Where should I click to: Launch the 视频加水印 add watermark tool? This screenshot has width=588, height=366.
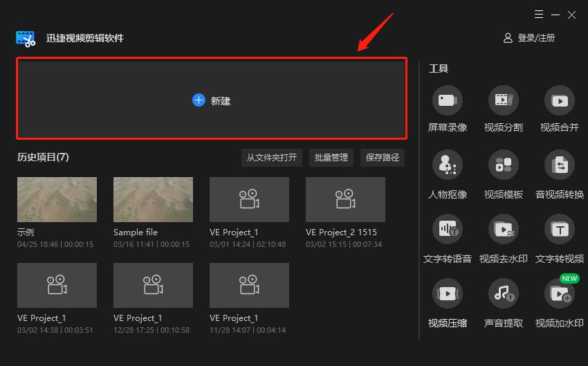[559, 293]
